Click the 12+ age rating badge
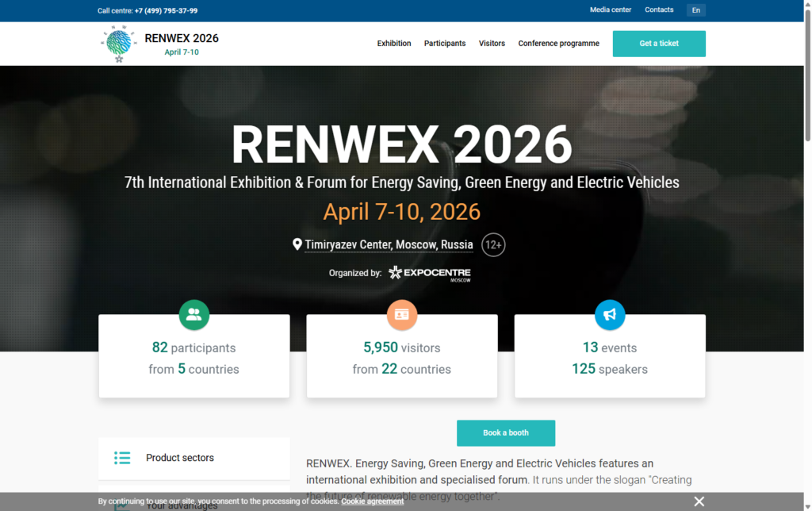Image resolution: width=812 pixels, height=511 pixels. coord(492,244)
